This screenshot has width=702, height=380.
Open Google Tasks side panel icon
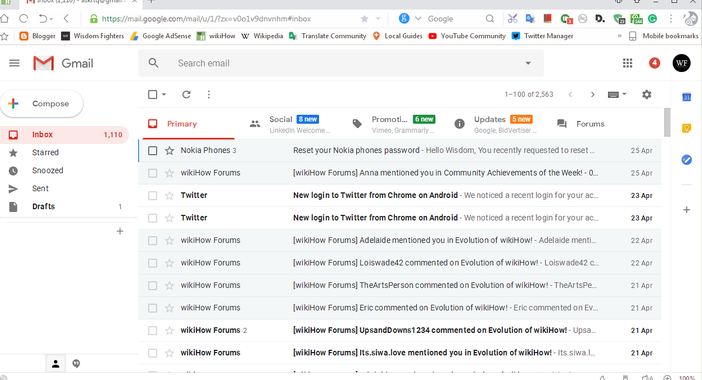(x=686, y=160)
